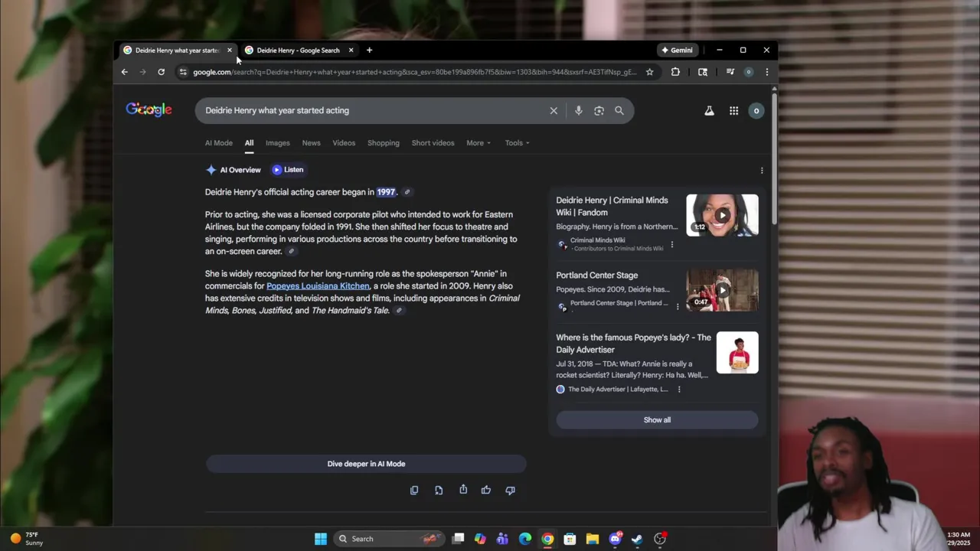Open the Chrome profile avatar in toolbar
The image size is (980, 551).
(x=749, y=72)
